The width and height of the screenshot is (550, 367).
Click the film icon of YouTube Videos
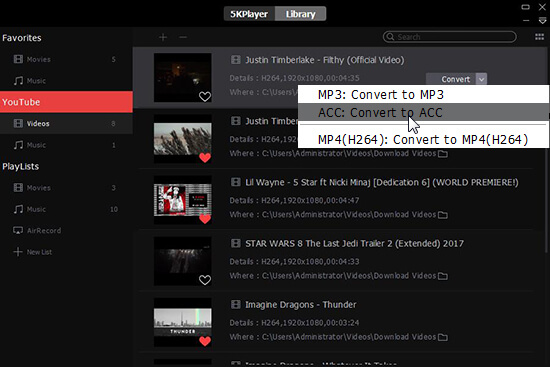tap(18, 124)
